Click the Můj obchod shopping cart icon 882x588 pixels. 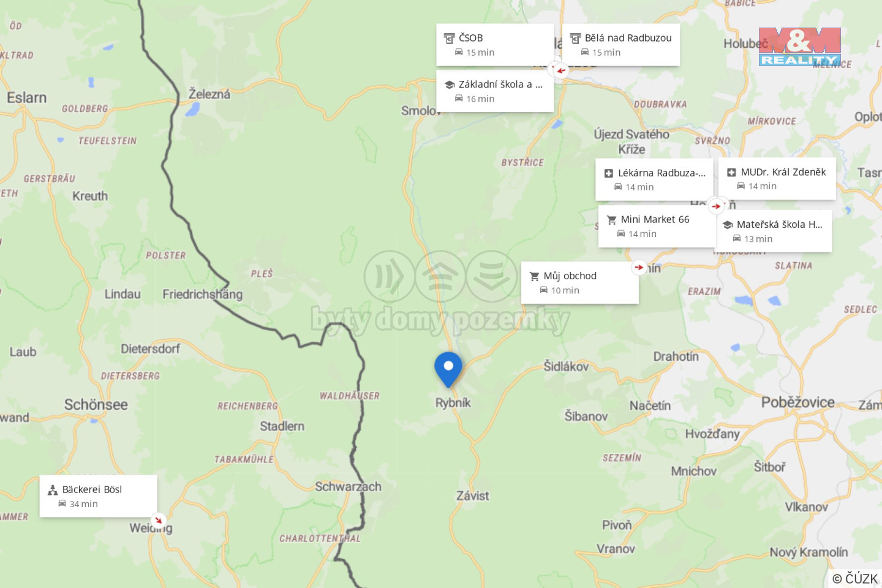click(x=534, y=276)
